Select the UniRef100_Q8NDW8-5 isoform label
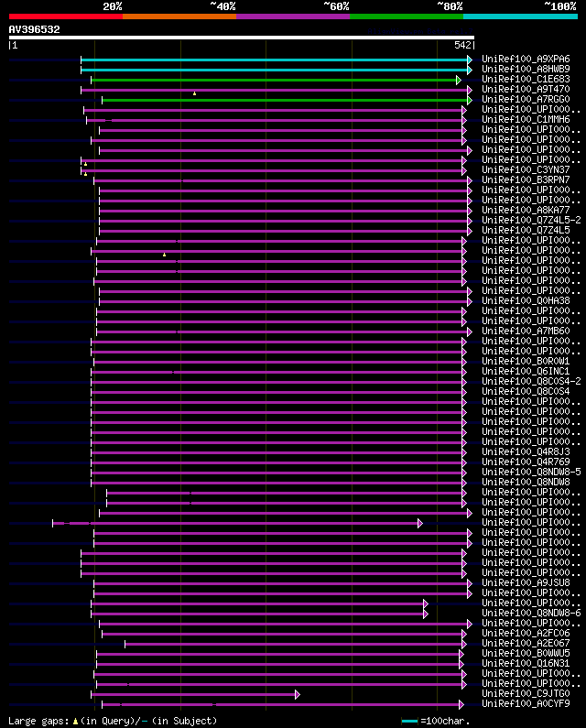The height and width of the screenshot is (728, 586). click(x=531, y=473)
